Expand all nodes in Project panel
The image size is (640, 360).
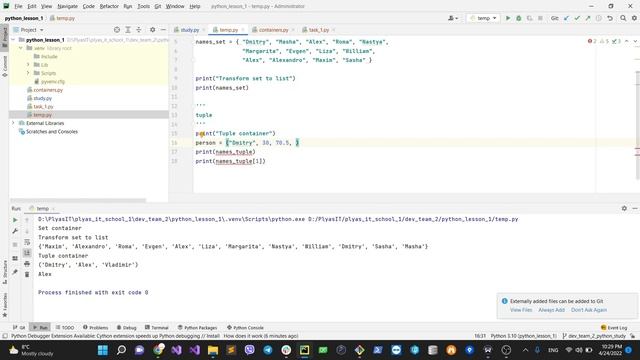tap(128, 30)
